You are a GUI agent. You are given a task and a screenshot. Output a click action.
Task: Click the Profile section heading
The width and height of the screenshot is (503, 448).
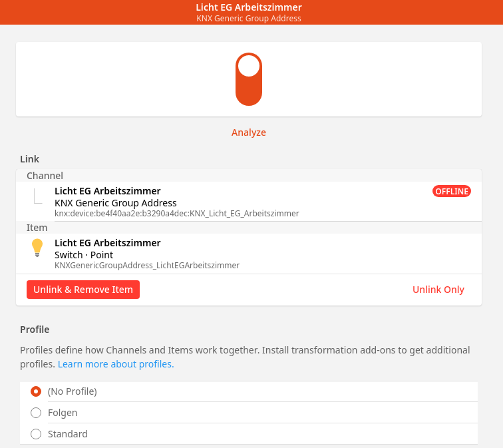(35, 330)
